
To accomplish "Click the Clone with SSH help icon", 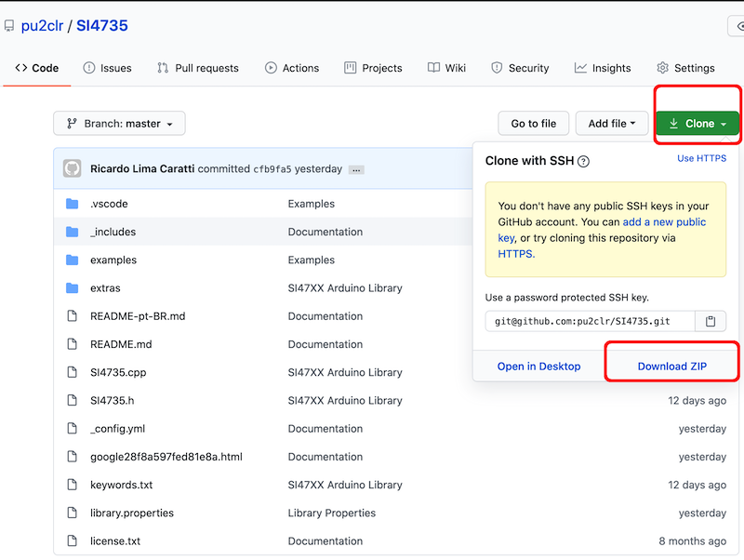I will (x=584, y=161).
